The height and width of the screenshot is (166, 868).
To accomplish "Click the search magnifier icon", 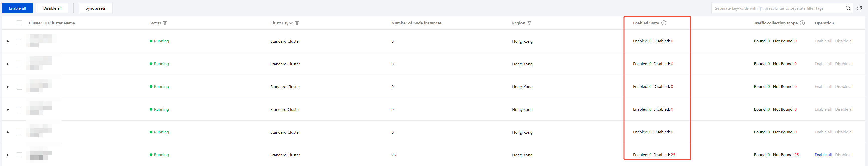I will 848,8.
